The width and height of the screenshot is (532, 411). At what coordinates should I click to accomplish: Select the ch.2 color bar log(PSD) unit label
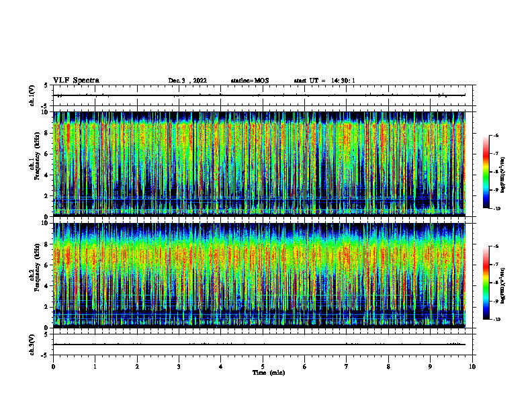[503, 285]
